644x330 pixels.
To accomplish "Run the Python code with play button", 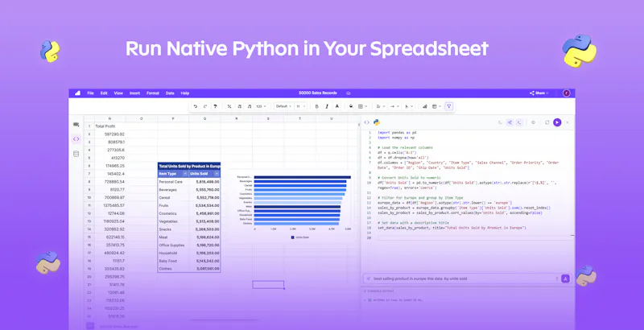I will click(x=557, y=122).
